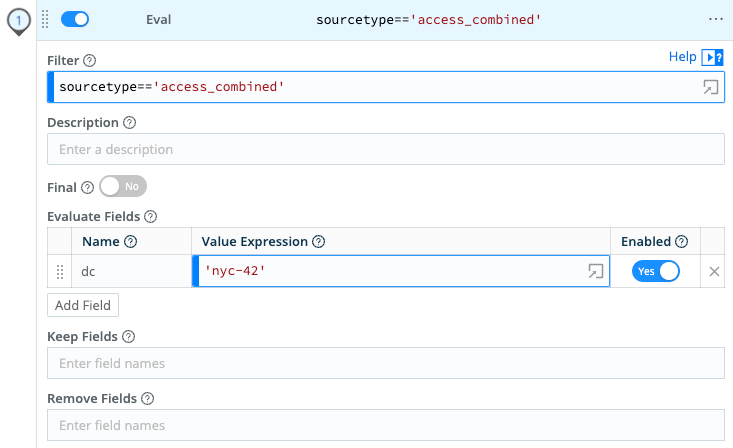The image size is (733, 448).
Task: Click the Remove Fields help icon
Action: point(148,398)
